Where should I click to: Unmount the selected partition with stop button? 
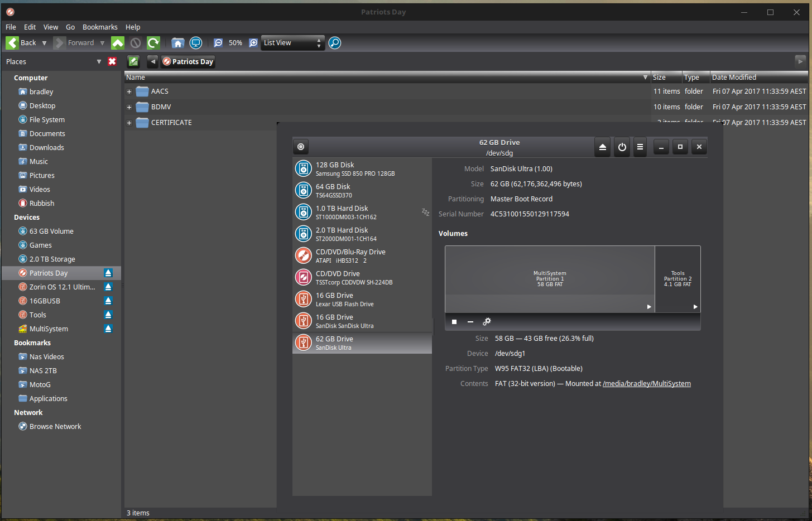[454, 322]
